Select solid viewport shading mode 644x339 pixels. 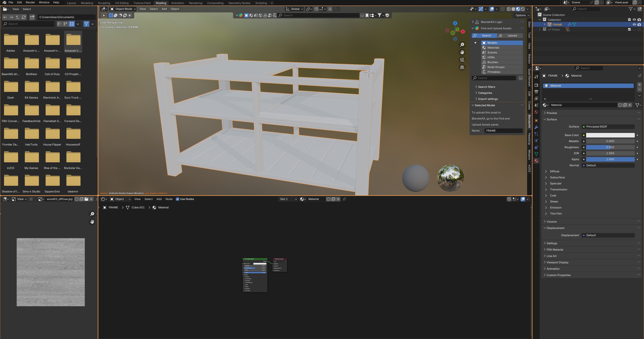point(513,9)
